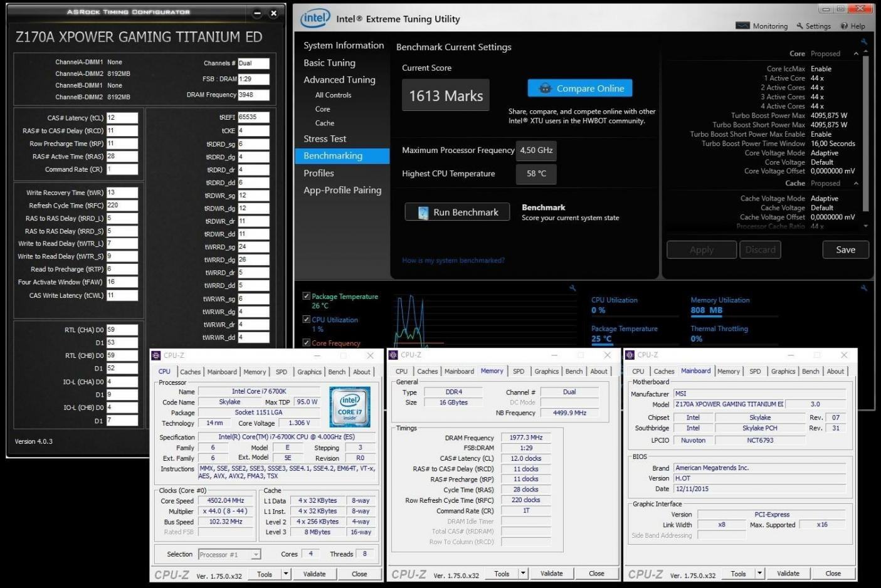Click the Intel logo in XTU header
The height and width of the screenshot is (588, 881).
tap(315, 19)
